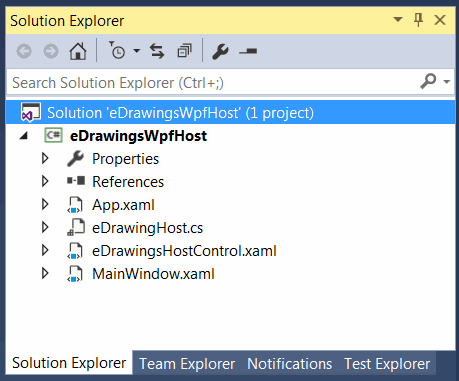The height and width of the screenshot is (381, 459).
Task: Expand the App.xaml node
Action: [x=45, y=204]
